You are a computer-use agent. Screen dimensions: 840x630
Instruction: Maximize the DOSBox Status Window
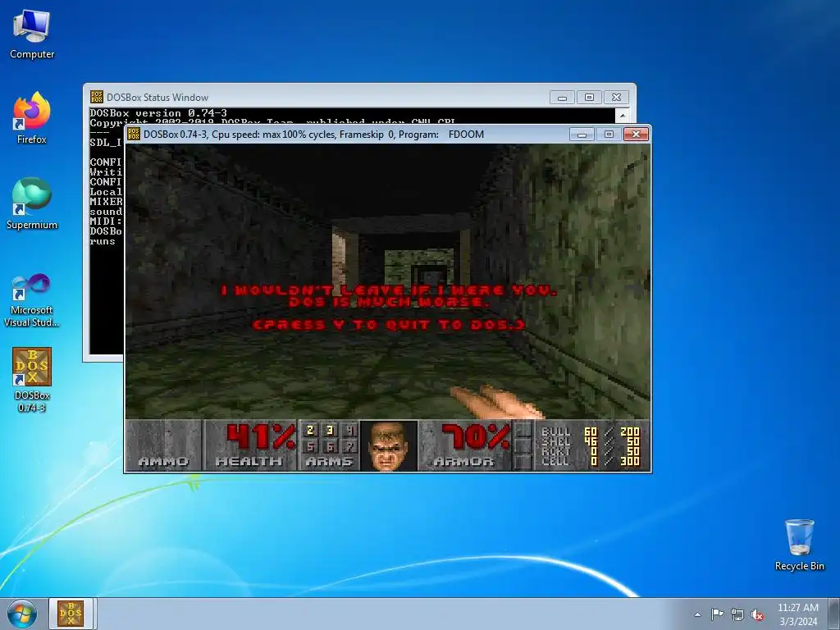coord(589,98)
